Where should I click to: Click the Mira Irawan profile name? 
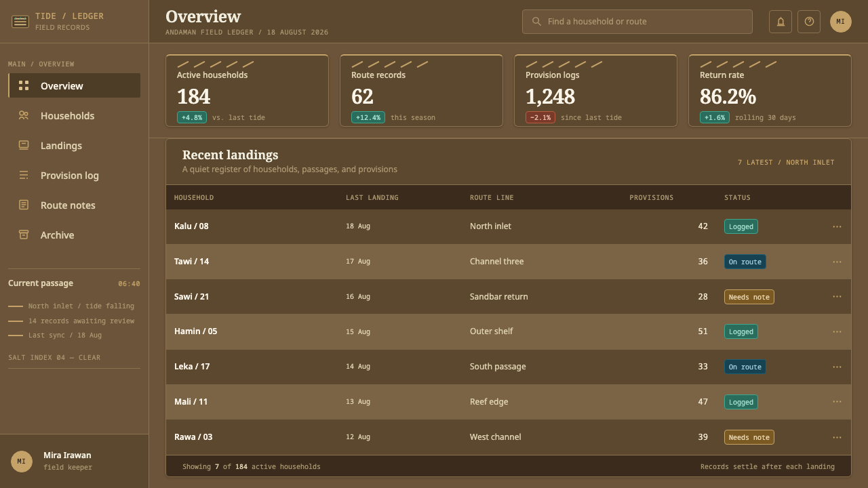point(67,455)
